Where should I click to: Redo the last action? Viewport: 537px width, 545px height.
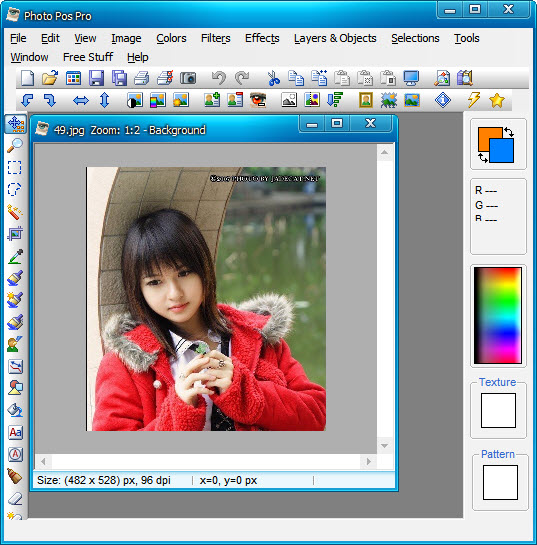242,78
